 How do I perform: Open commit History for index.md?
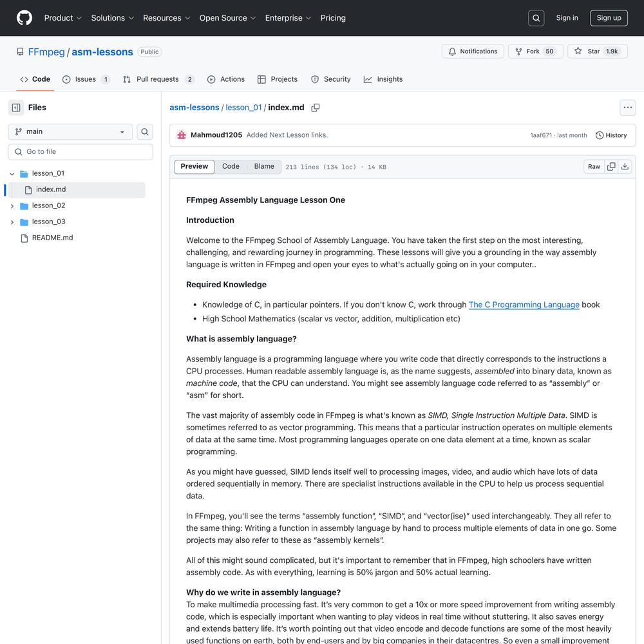click(x=611, y=135)
